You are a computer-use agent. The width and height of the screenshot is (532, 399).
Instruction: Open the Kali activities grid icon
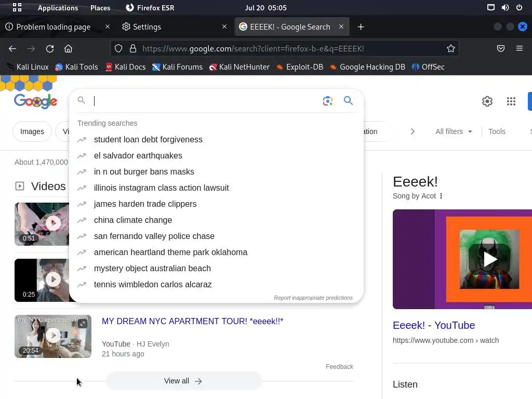coord(17,7)
